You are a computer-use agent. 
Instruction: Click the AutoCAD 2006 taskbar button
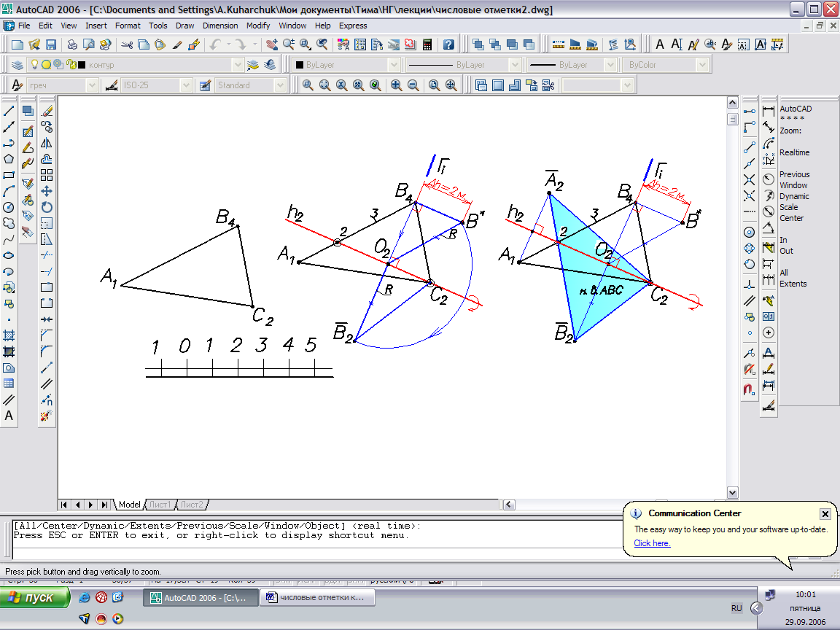201,597
